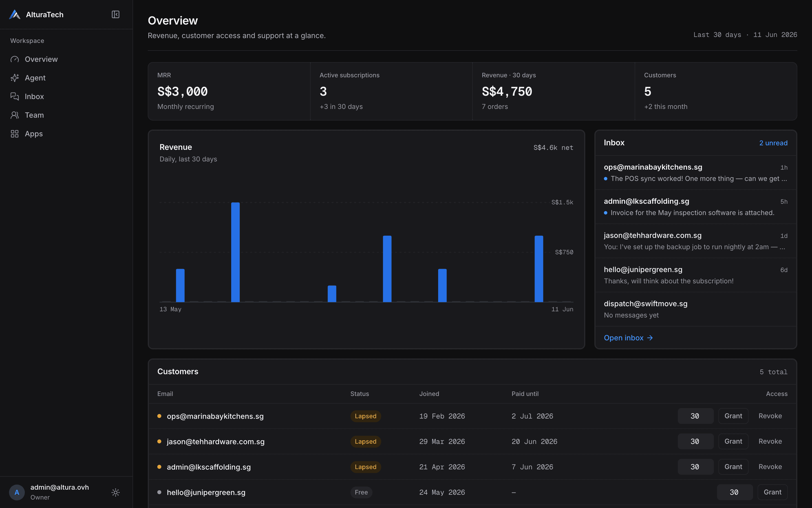Revoke access for admin@lkscaffolding.sg
The height and width of the screenshot is (508, 812).
pyautogui.click(x=770, y=467)
